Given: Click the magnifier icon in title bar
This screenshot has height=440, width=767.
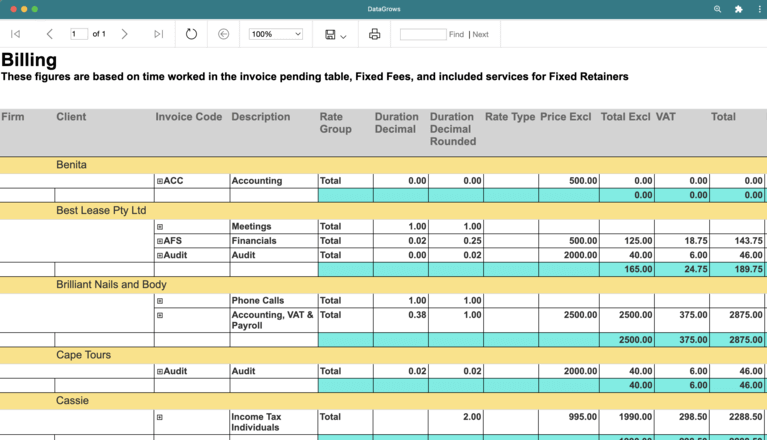Looking at the screenshot, I should click(717, 9).
